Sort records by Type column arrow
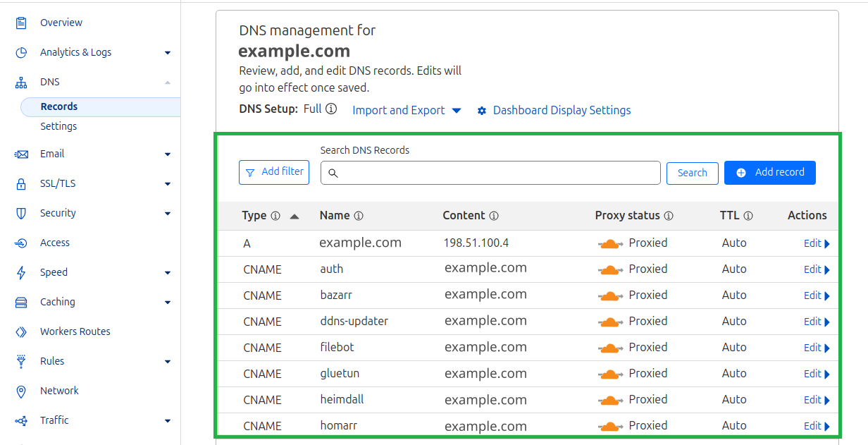The image size is (868, 445). click(294, 217)
